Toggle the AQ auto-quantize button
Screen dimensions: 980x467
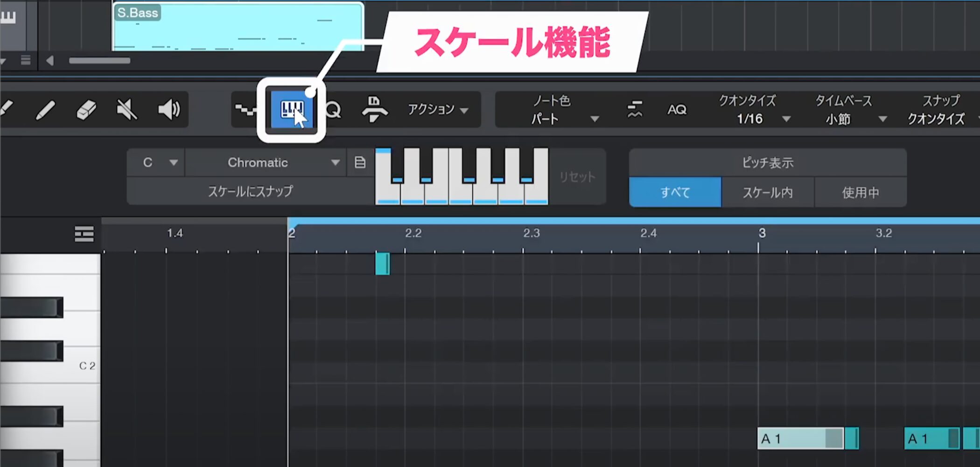677,110
